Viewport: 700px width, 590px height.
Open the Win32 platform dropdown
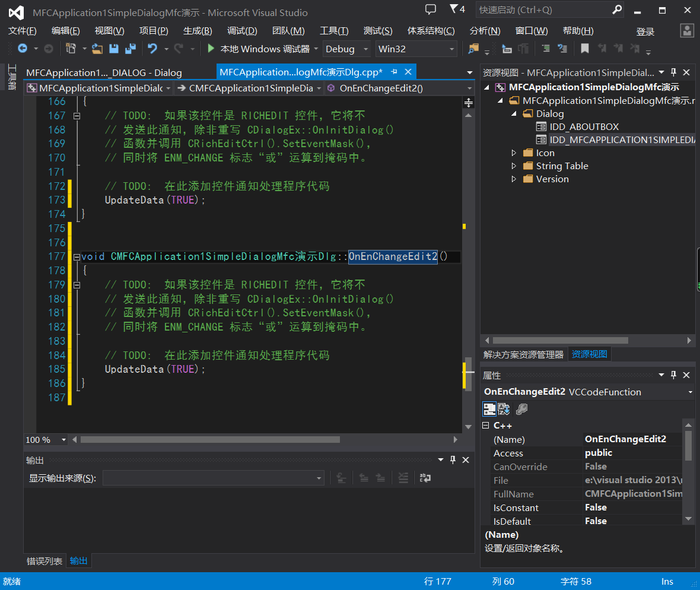(x=416, y=49)
